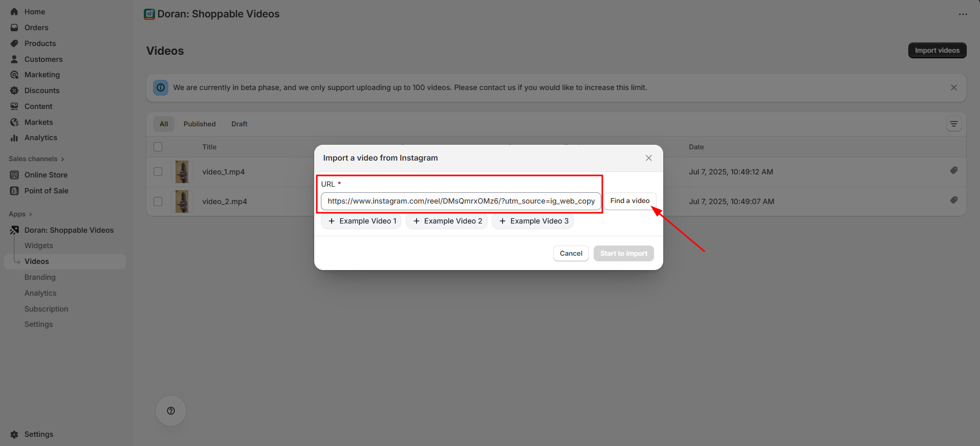Click the tag icon for video_1.mp4
The image size is (980, 446).
954,171
